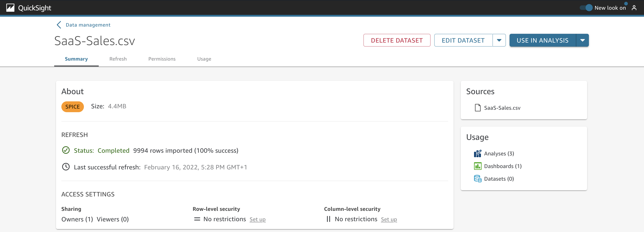
Task: Switch to the Refresh tab
Action: pyautogui.click(x=118, y=59)
